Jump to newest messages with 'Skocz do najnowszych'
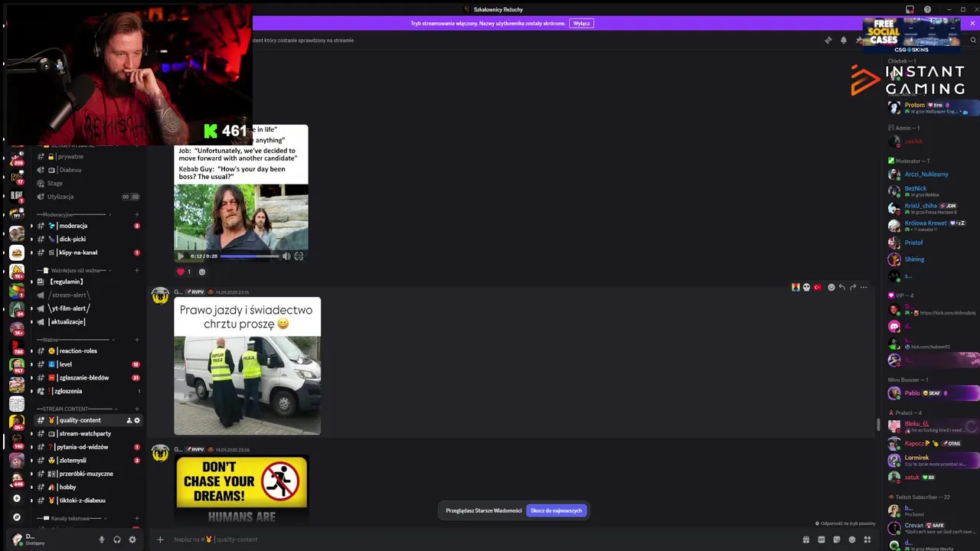 point(557,510)
